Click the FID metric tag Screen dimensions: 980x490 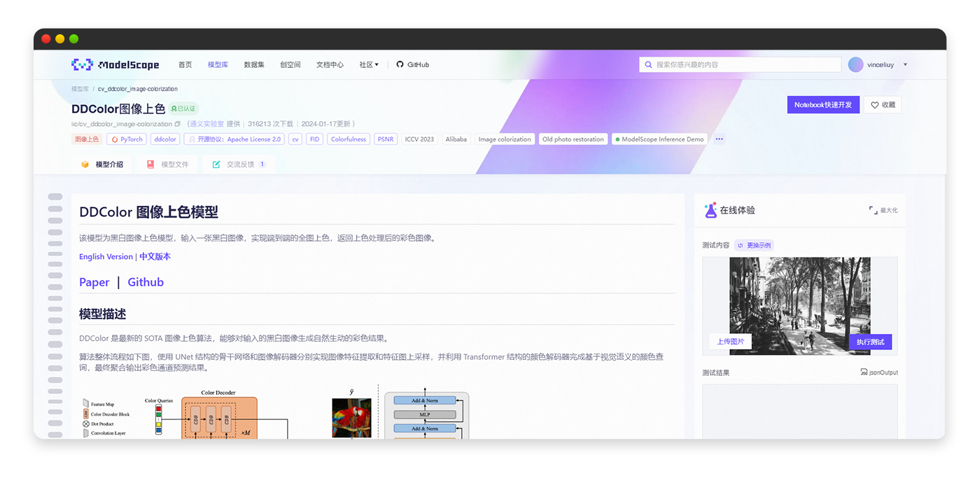click(315, 139)
